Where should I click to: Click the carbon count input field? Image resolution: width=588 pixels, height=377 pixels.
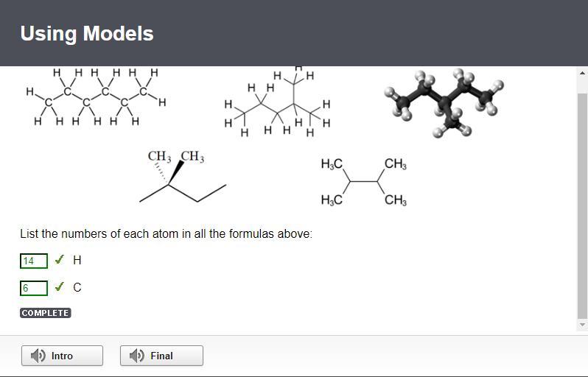34,288
